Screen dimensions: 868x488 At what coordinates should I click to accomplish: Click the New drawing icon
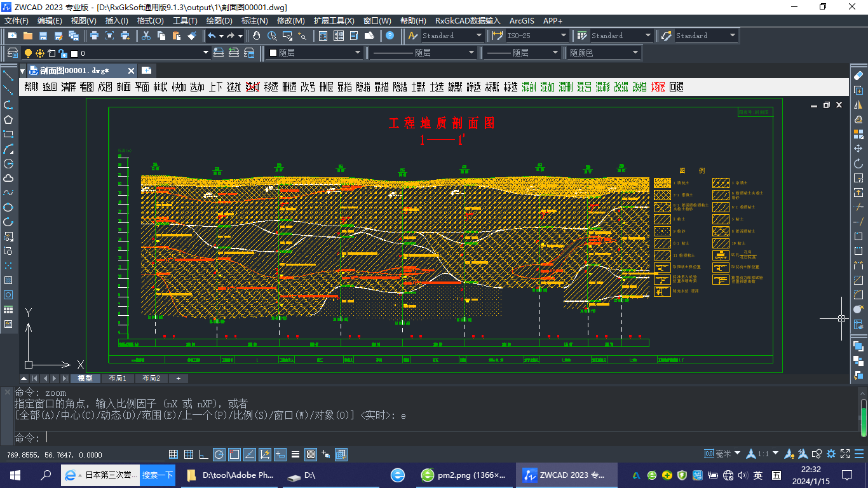[x=12, y=36]
